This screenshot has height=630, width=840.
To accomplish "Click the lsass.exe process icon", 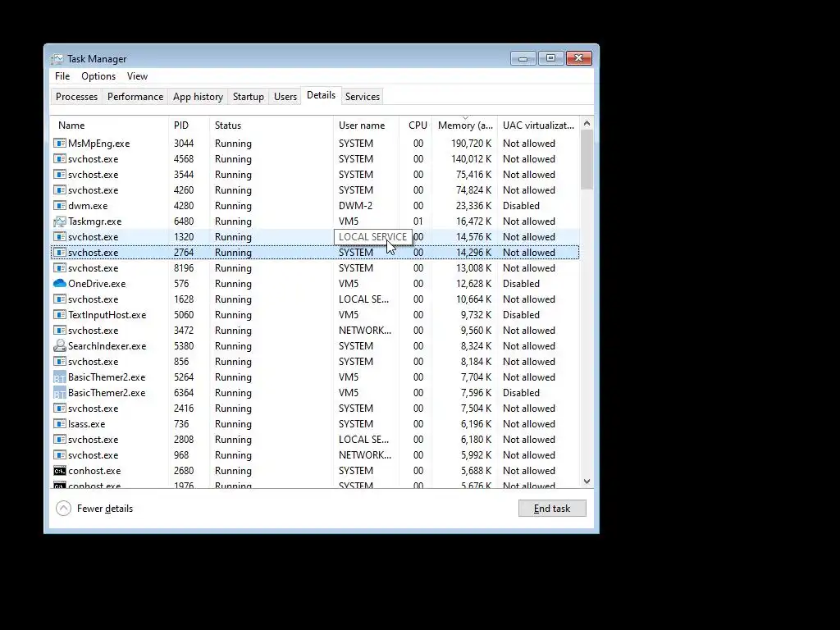I will (59, 424).
